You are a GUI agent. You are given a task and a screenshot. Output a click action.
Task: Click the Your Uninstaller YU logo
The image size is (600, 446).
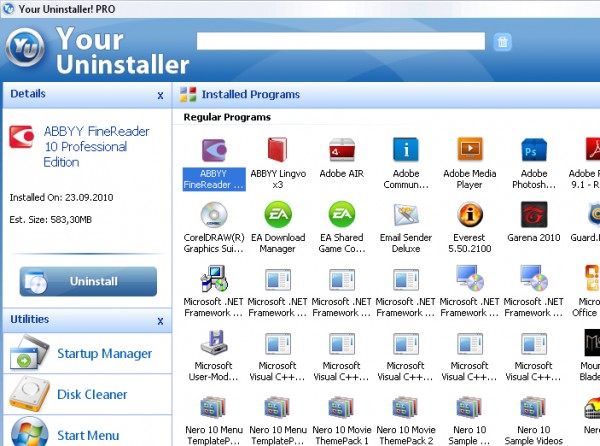(x=25, y=48)
